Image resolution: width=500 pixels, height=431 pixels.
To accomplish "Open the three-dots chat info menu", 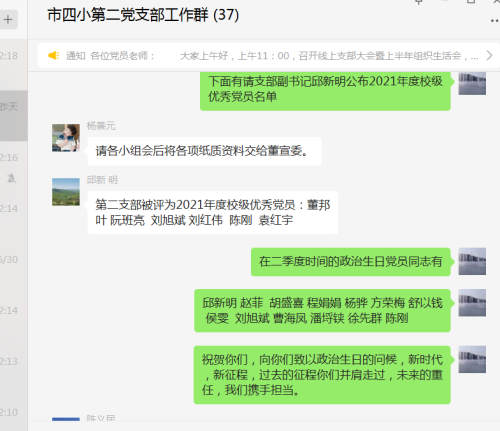I will click(x=495, y=21).
